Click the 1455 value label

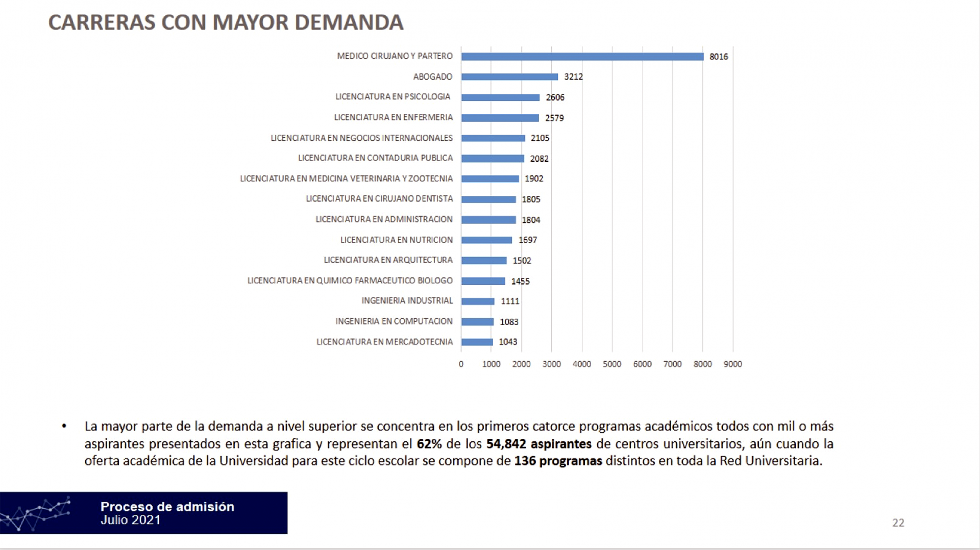[x=521, y=281]
